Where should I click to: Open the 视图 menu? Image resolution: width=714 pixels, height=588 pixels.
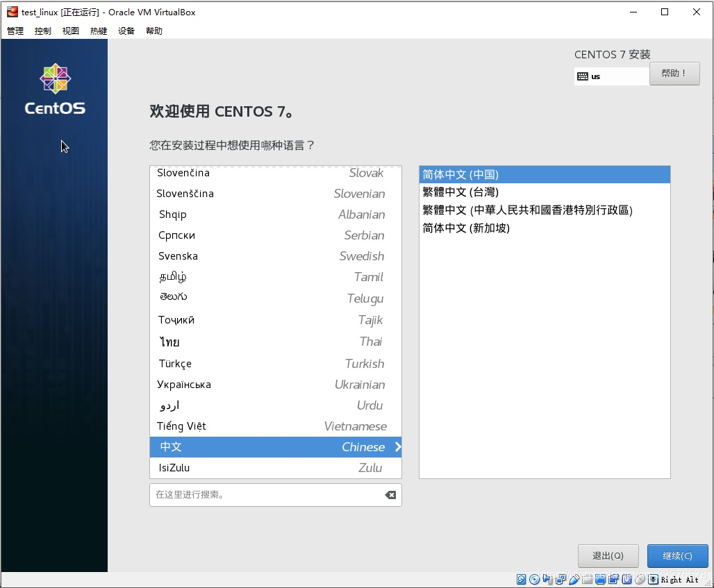click(x=71, y=31)
